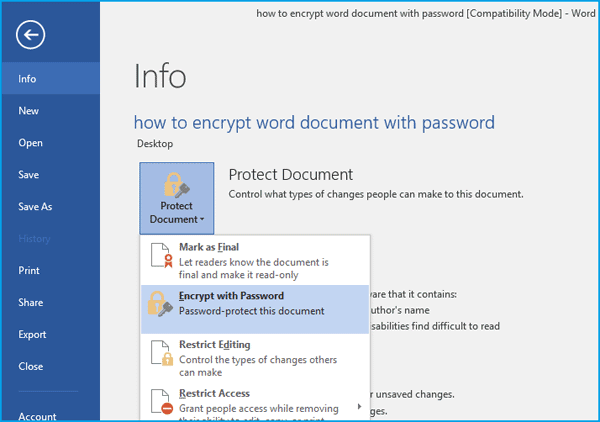The width and height of the screenshot is (600, 422).
Task: Select Restrict Editing from the menu
Action: tap(255, 358)
